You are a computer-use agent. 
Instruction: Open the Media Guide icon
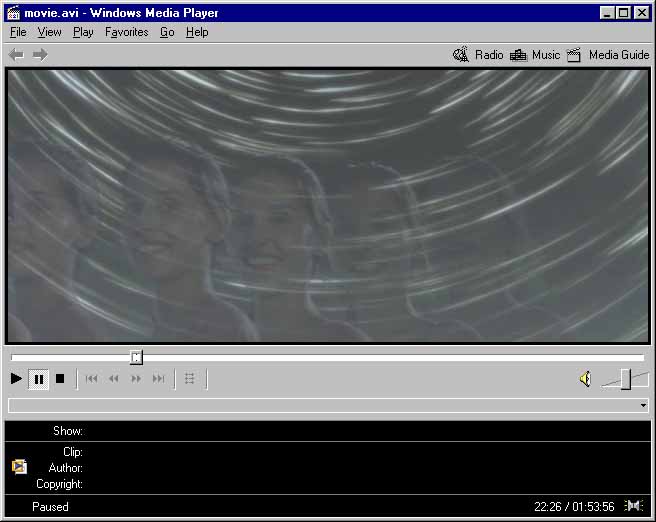coord(574,55)
